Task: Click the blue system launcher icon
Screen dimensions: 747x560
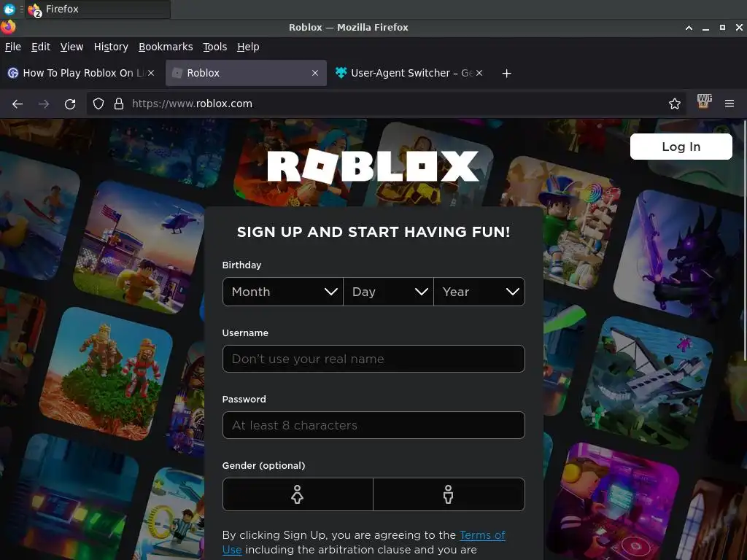Action: coord(9,9)
